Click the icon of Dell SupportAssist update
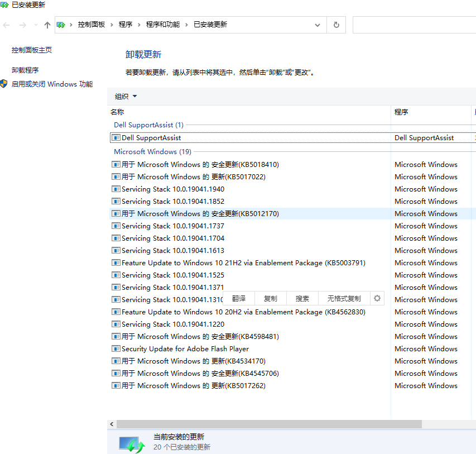The image size is (476, 454). pos(116,138)
